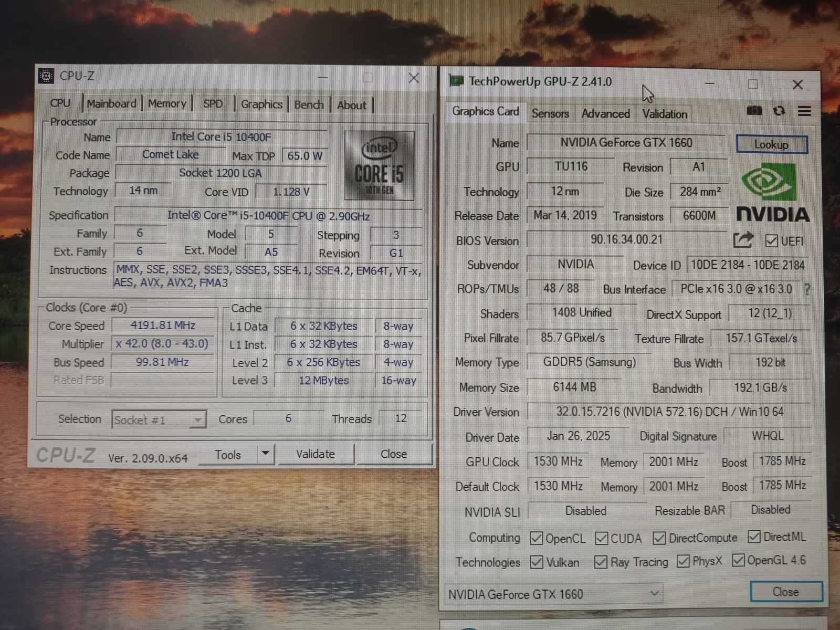This screenshot has height=630, width=840.
Task: Open the Validation tab in GPU-Z
Action: [x=665, y=114]
